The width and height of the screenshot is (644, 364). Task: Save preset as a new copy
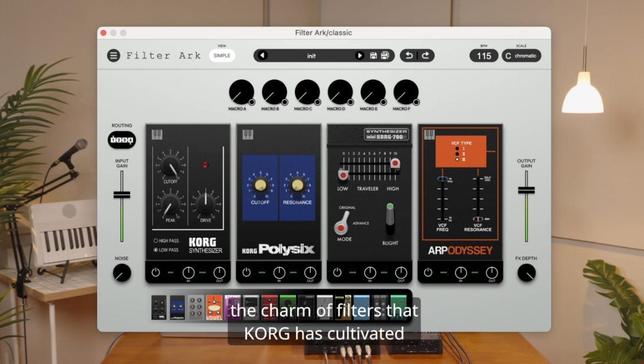point(385,56)
